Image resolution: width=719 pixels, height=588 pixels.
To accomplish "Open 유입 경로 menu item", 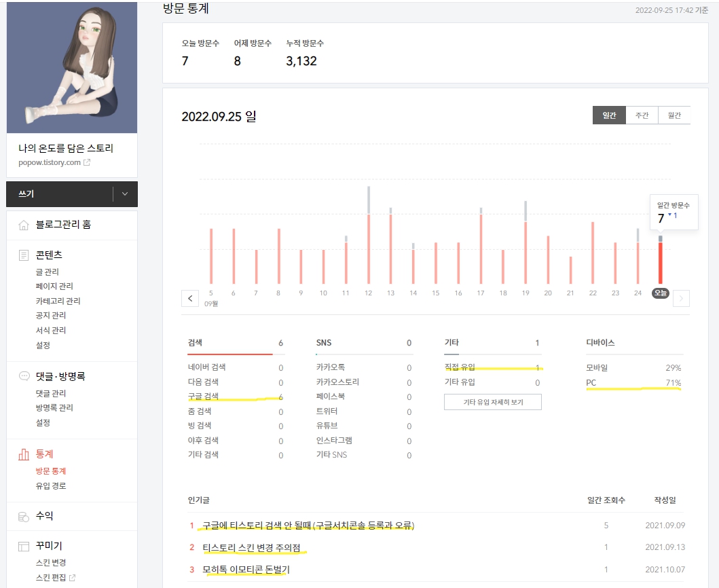I will tap(50, 485).
